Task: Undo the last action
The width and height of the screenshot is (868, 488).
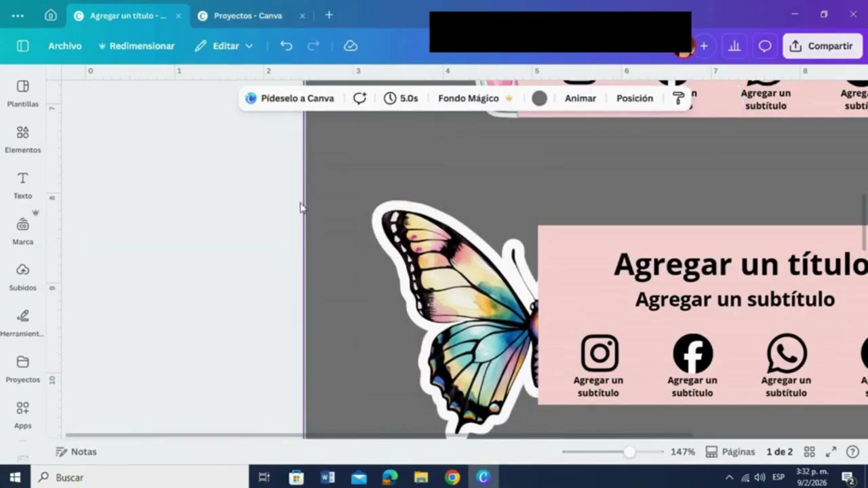Action: pos(286,45)
